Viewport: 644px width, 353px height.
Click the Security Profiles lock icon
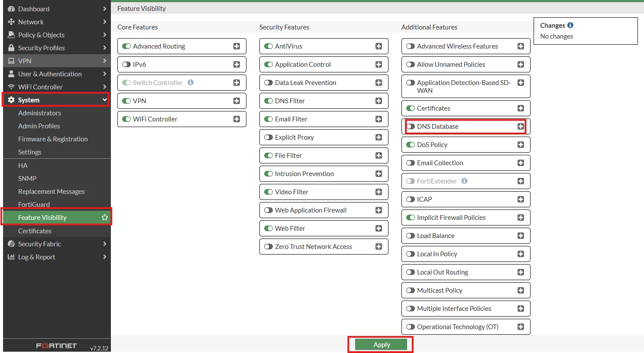pos(11,48)
